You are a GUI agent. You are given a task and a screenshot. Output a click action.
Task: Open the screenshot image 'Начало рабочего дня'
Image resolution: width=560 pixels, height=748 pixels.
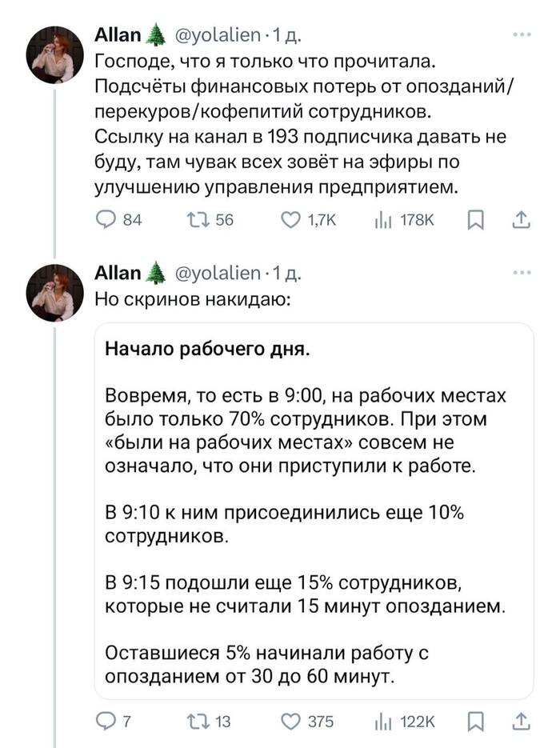[x=314, y=510]
